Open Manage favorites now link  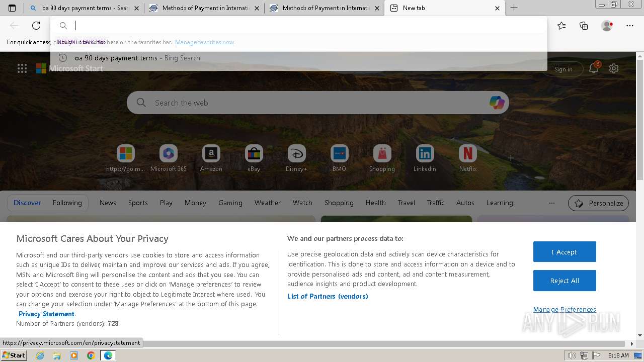(204, 42)
